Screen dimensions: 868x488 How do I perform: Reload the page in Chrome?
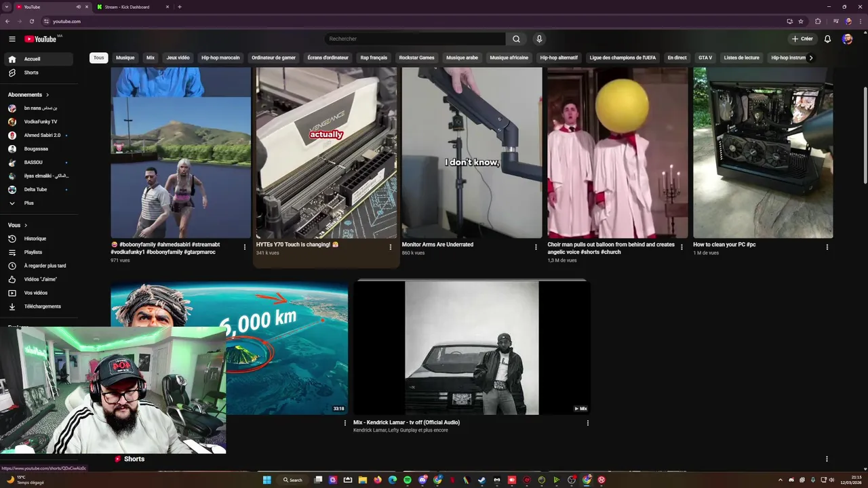tap(31, 21)
